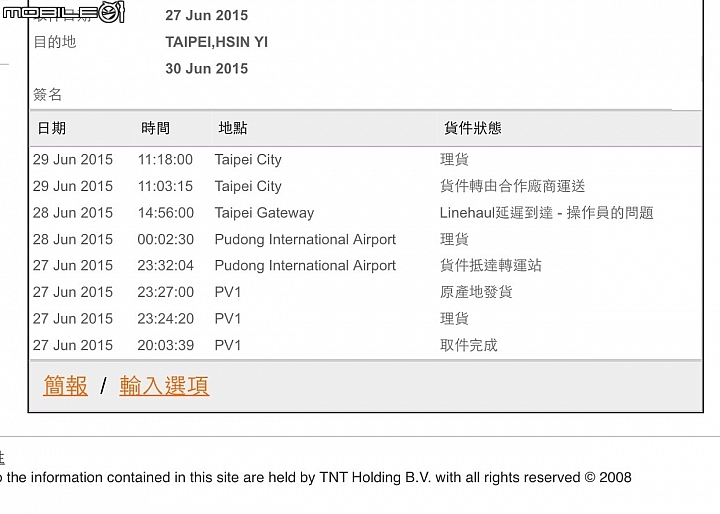The image size is (720, 514).
Task: Click the 時間 column header
Action: coord(155,128)
